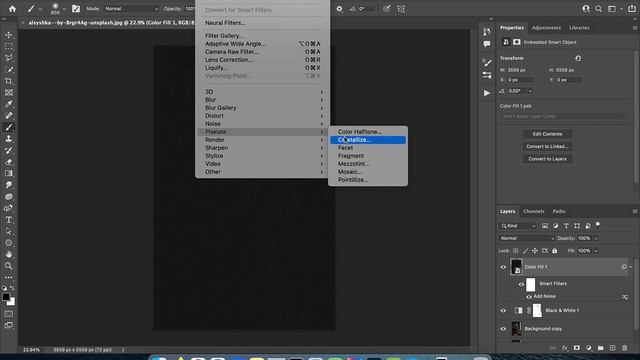Image resolution: width=640 pixels, height=360 pixels.
Task: Switch to the Adjustments tab
Action: (x=546, y=28)
